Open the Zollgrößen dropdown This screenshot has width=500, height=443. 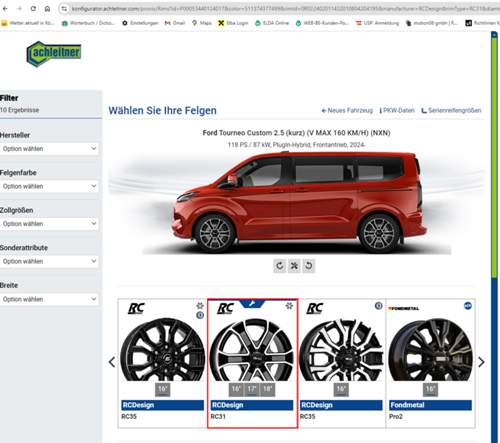49,224
